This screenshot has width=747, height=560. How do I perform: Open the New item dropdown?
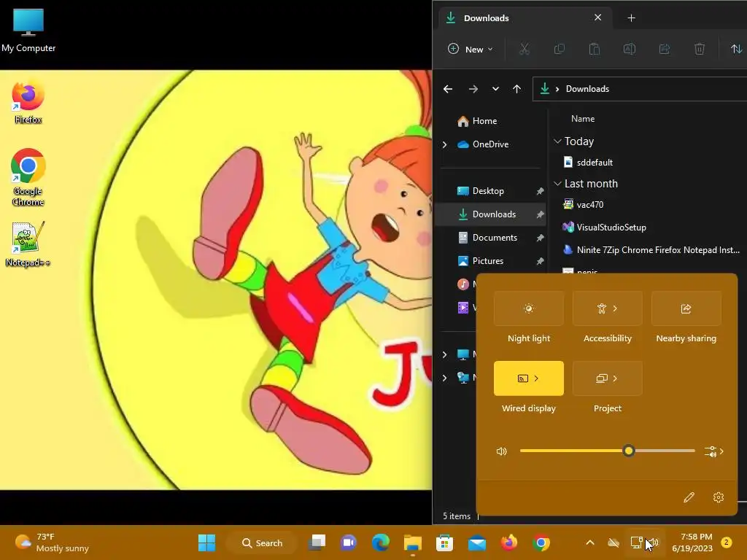471,49
